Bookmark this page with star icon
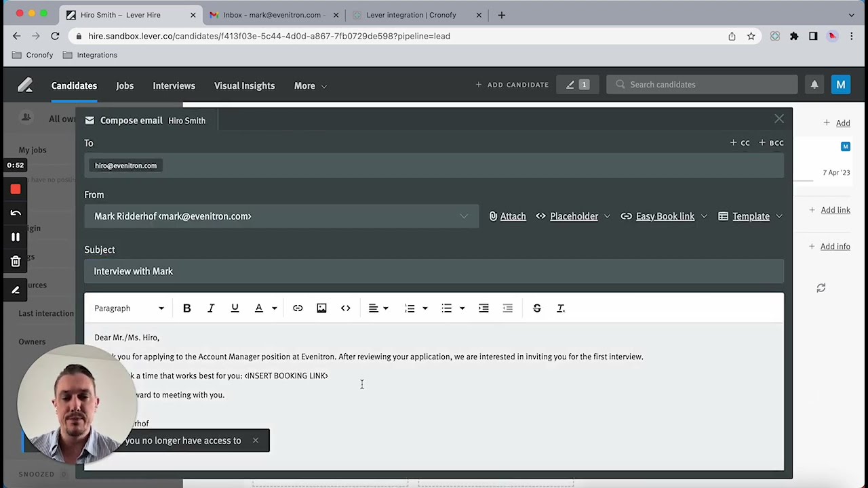 pos(751,36)
